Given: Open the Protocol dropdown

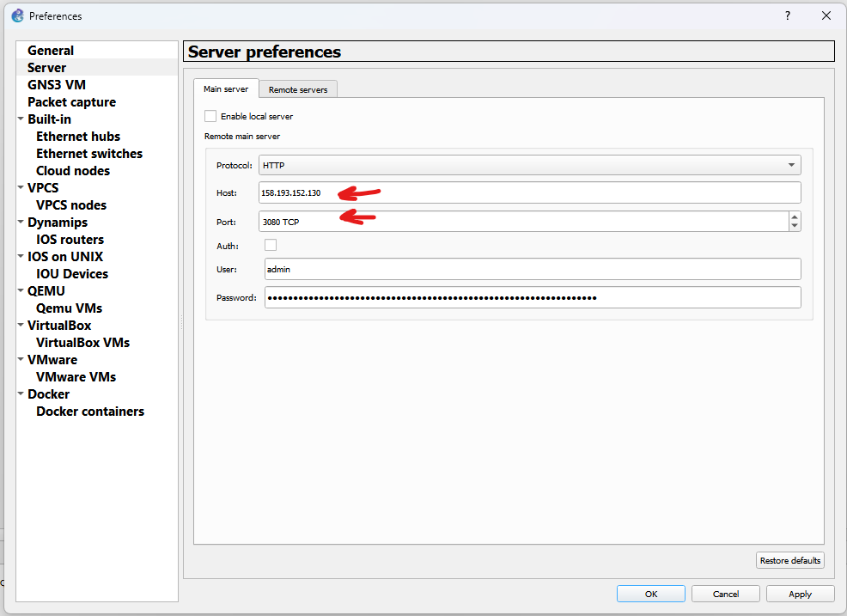Looking at the screenshot, I should pyautogui.click(x=529, y=165).
